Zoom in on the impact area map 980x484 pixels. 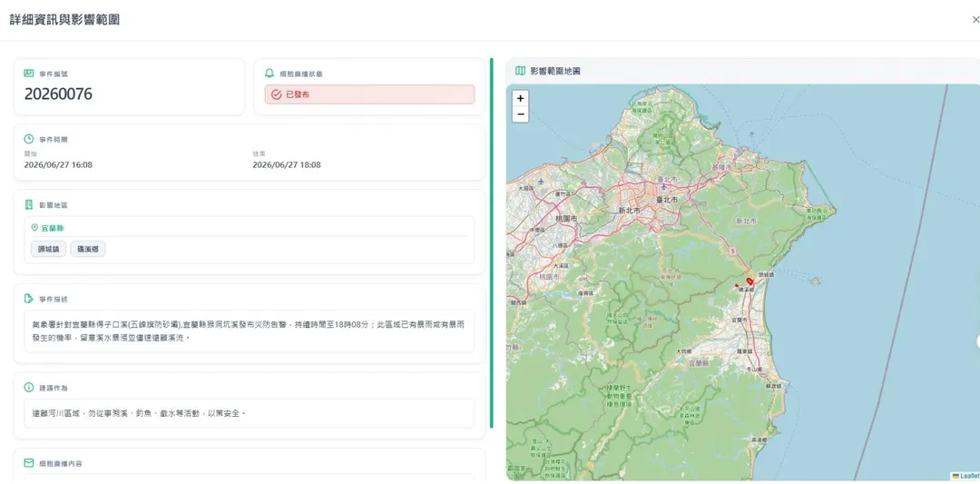520,98
